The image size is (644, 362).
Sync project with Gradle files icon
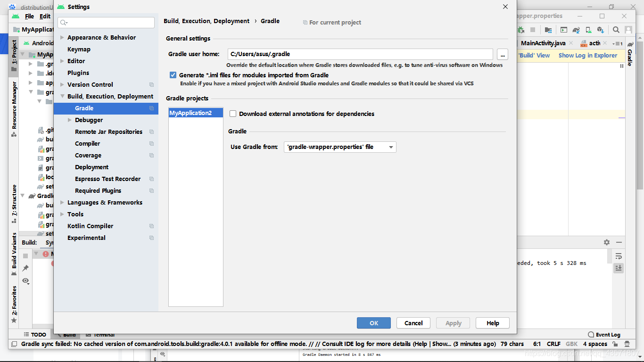pos(576,29)
